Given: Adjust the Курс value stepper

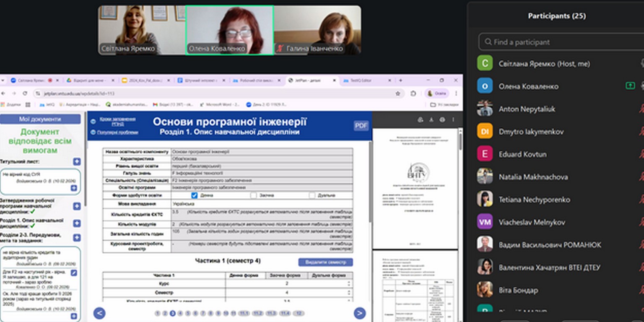Looking at the screenshot, I should (348, 283).
